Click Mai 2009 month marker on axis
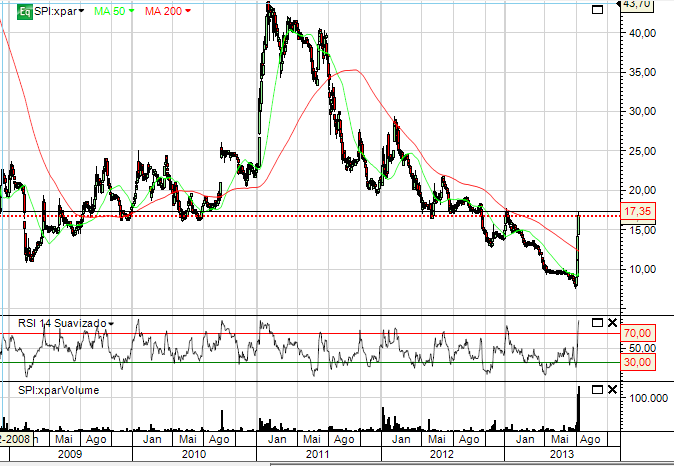This screenshot has height=466, width=674. (x=64, y=439)
